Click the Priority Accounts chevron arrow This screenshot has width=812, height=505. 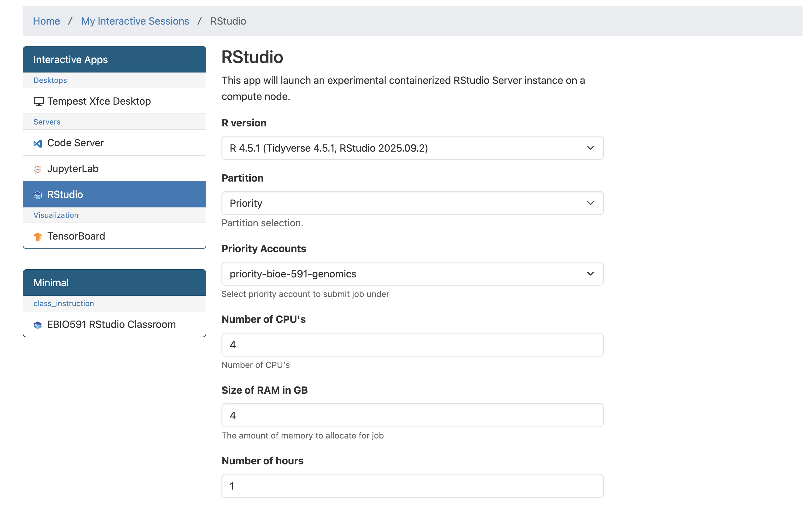point(590,274)
